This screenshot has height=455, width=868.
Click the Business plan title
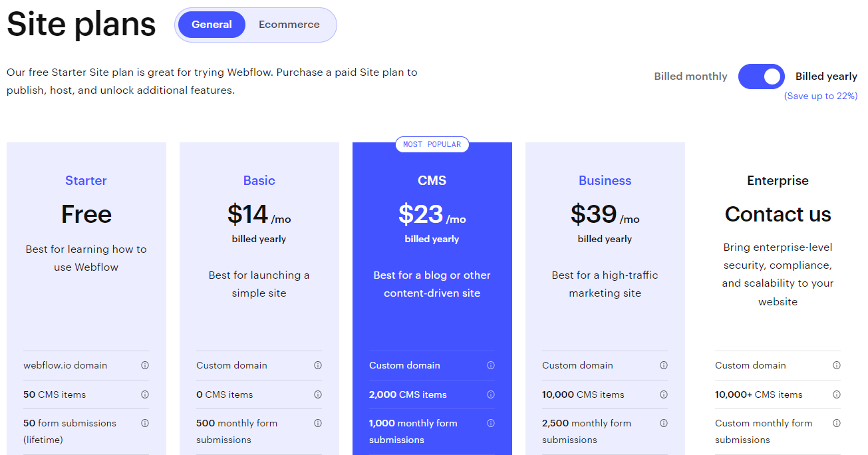pos(605,180)
